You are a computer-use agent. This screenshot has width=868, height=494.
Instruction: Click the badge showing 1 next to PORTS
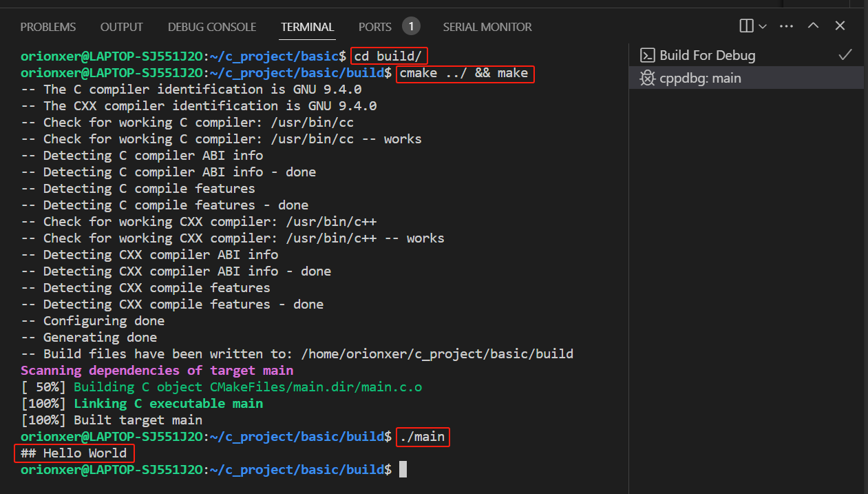click(x=411, y=27)
